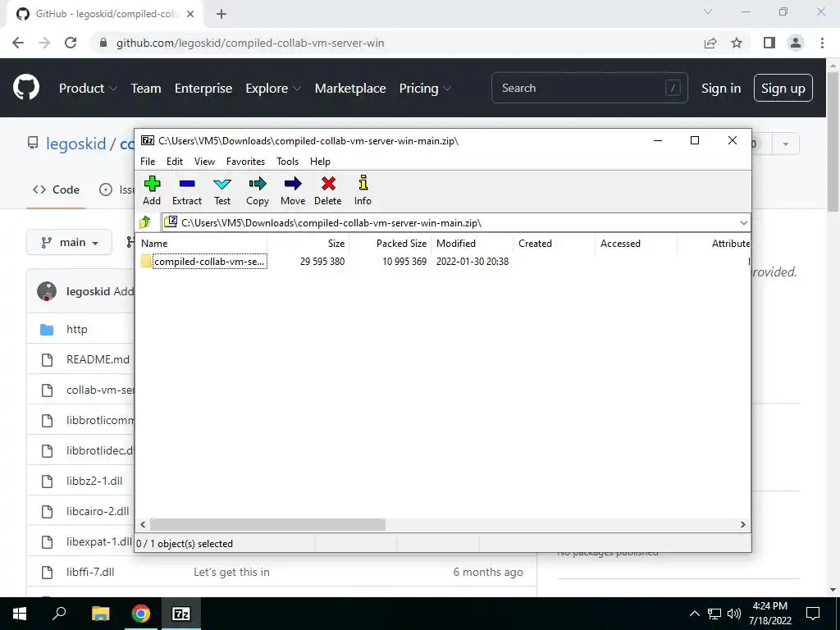Close the GitHub browser tab
Viewport: 840px width, 630px height.
[190, 14]
